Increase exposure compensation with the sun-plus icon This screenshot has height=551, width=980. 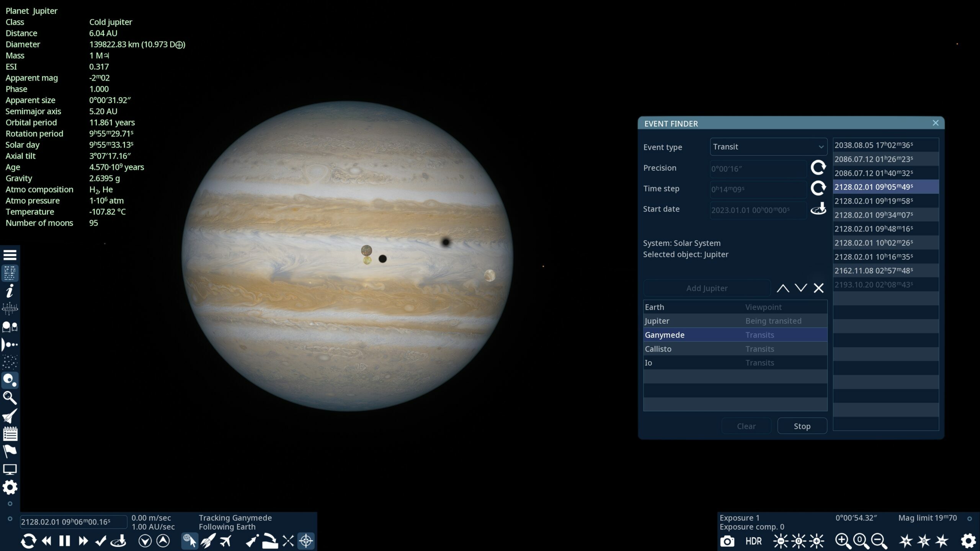(817, 541)
